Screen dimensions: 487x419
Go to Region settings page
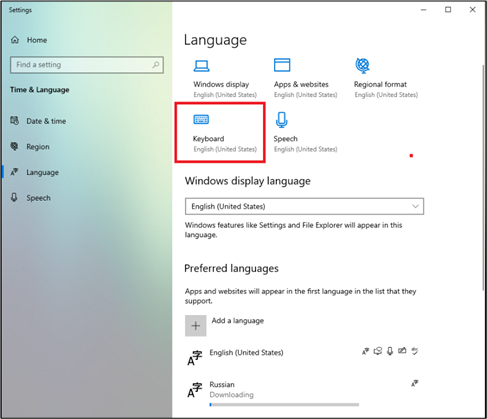click(x=38, y=147)
